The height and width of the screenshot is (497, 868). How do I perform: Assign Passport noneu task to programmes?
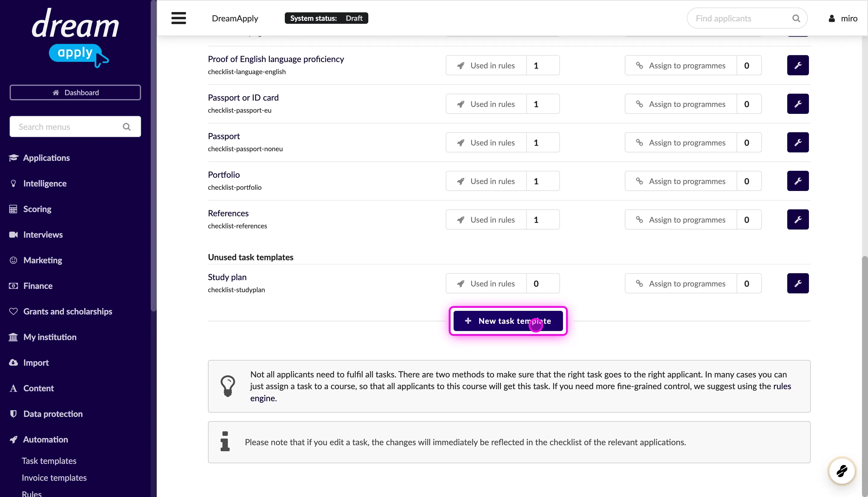(x=693, y=142)
